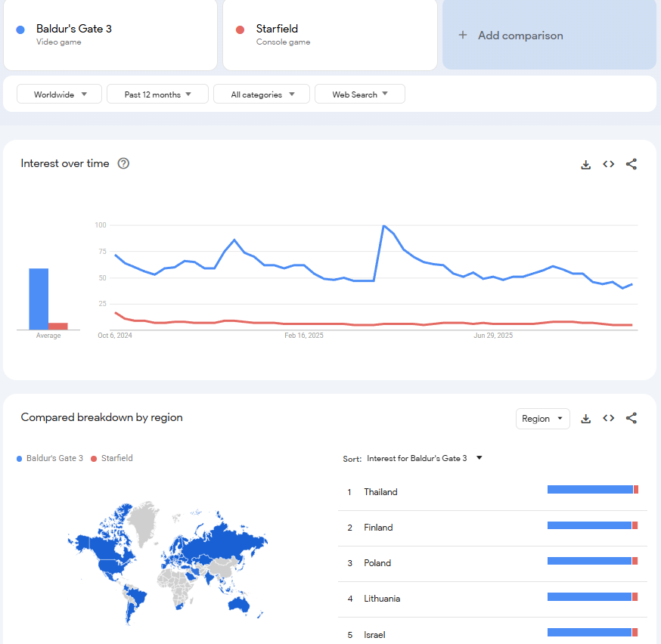The image size is (661, 644).
Task: Share the Compared breakdown by region
Action: 632,418
